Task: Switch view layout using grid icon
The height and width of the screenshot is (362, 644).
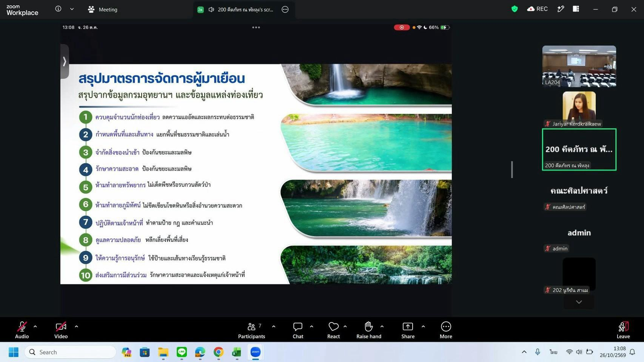Action: point(576,9)
